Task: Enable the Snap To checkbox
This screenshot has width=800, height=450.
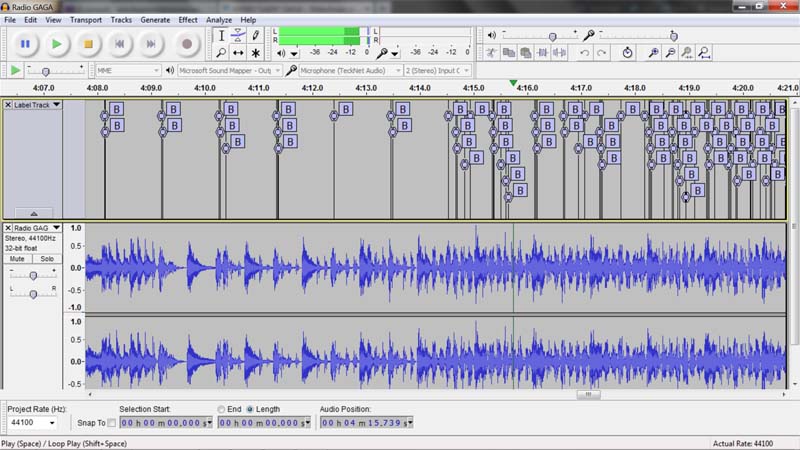Action: click(111, 423)
